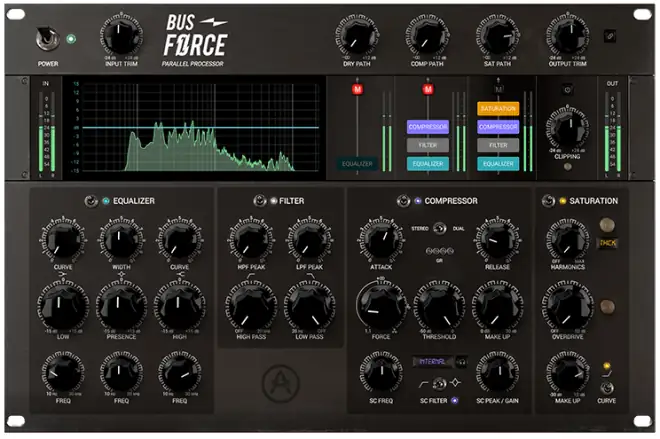This screenshot has width=660, height=439.
Task: Mute the Comp Path with its M button
Action: point(428,89)
